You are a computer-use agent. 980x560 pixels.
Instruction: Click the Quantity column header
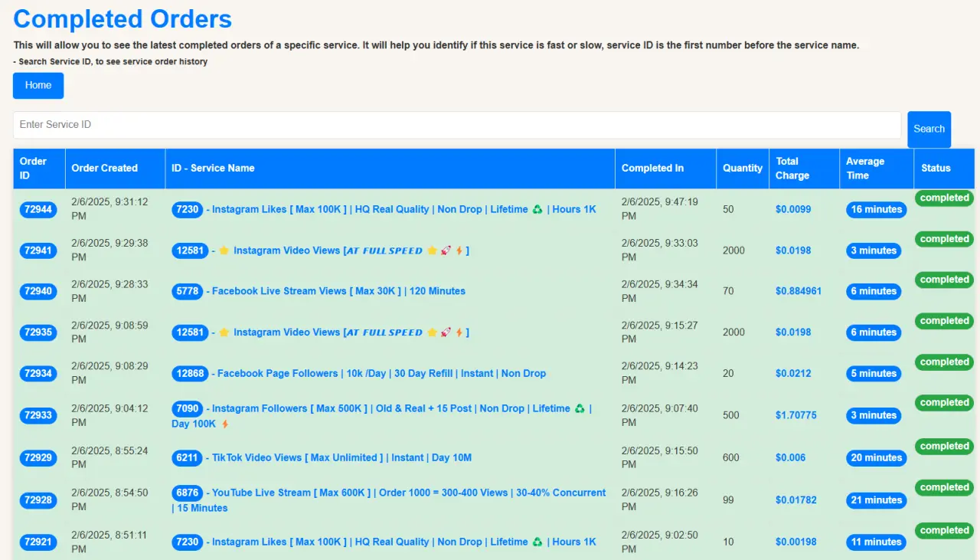pyautogui.click(x=743, y=169)
